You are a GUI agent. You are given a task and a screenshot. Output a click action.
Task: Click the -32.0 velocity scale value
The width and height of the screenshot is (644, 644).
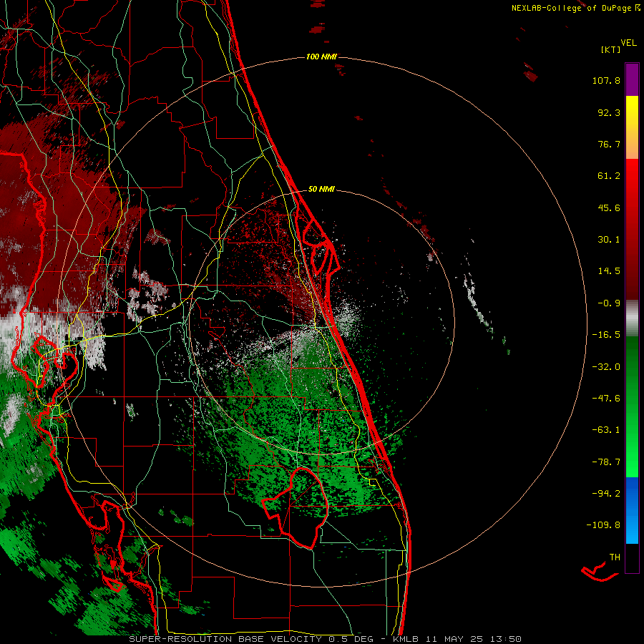pos(606,367)
